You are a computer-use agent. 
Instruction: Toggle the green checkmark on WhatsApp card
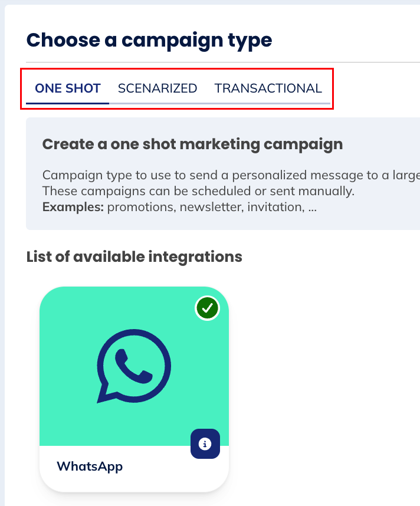pos(207,308)
